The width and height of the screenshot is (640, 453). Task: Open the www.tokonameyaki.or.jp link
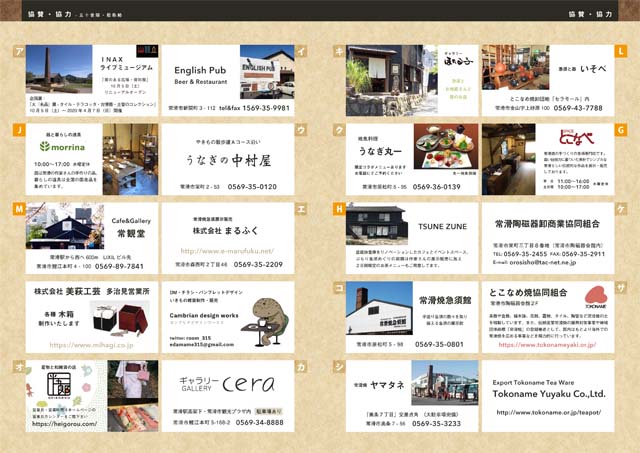tap(547, 345)
